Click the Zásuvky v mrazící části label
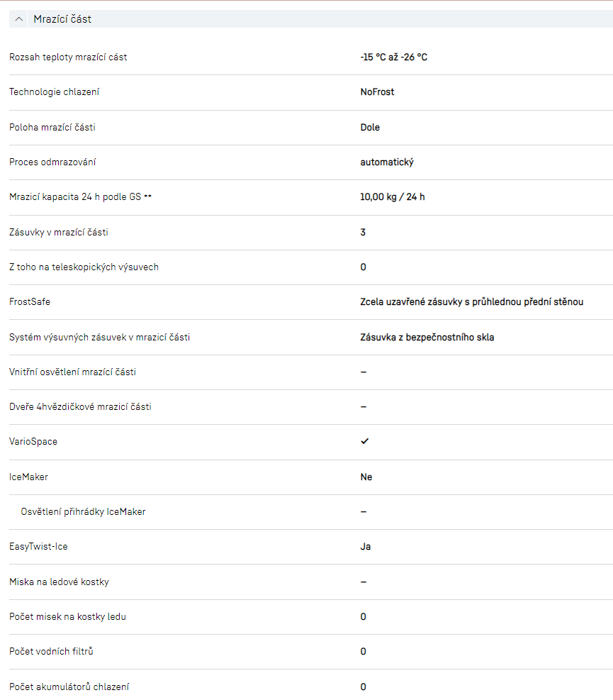The height and width of the screenshot is (700, 613). coord(58,232)
